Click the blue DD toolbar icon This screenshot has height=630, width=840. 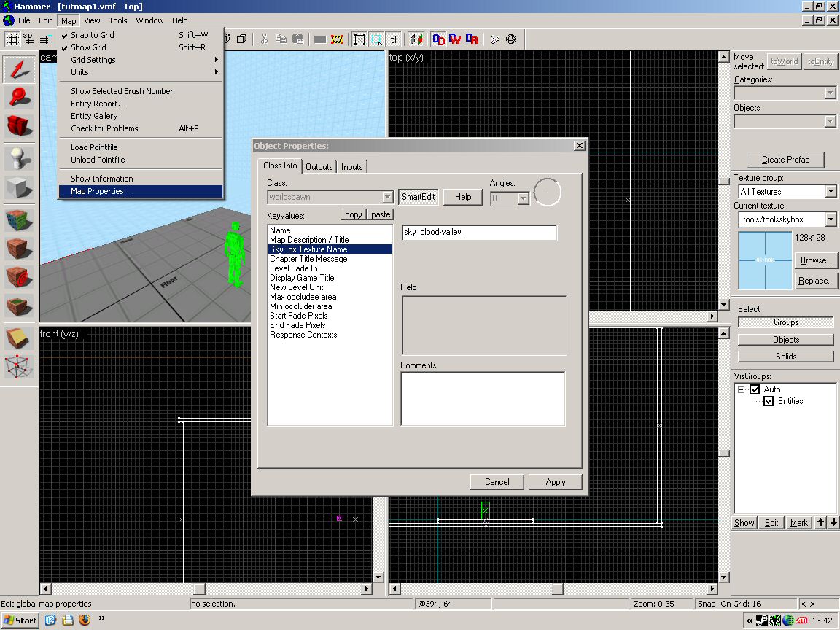point(439,39)
